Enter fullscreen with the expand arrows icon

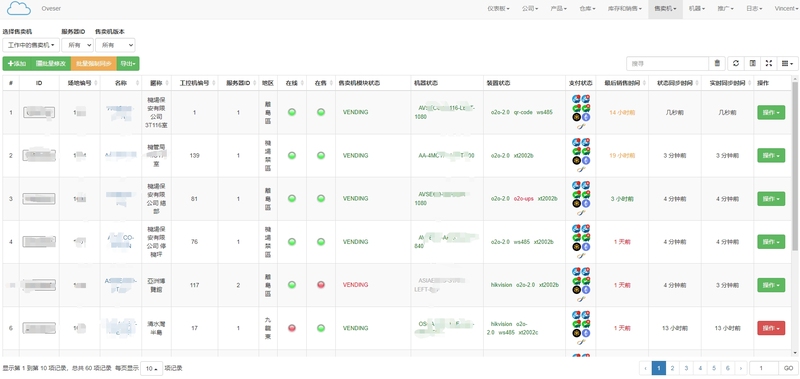point(769,63)
